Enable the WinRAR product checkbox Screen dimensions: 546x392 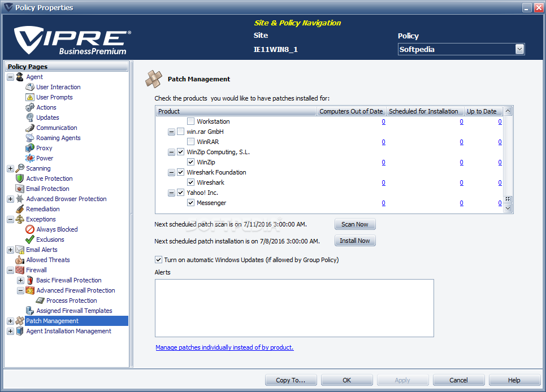190,142
